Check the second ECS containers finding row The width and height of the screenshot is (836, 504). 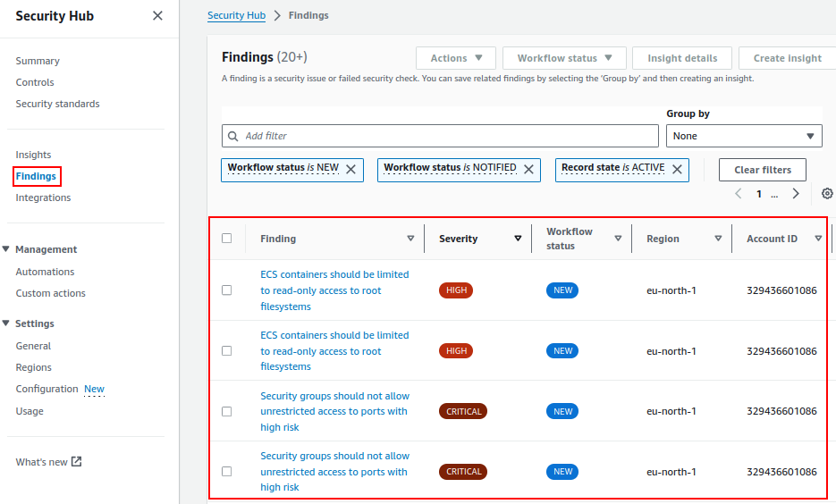coord(226,350)
